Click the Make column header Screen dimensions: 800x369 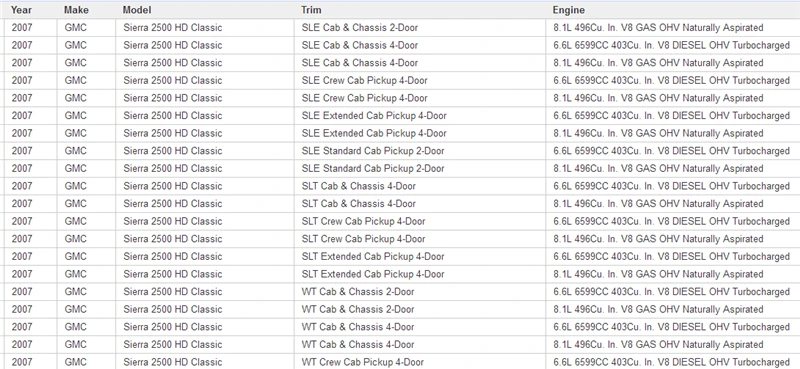(86, 10)
